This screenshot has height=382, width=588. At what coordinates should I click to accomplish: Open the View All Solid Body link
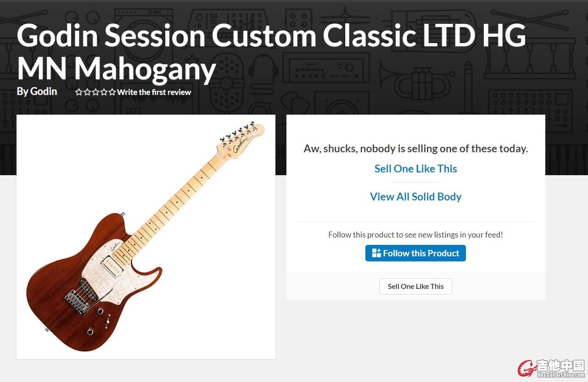(416, 197)
